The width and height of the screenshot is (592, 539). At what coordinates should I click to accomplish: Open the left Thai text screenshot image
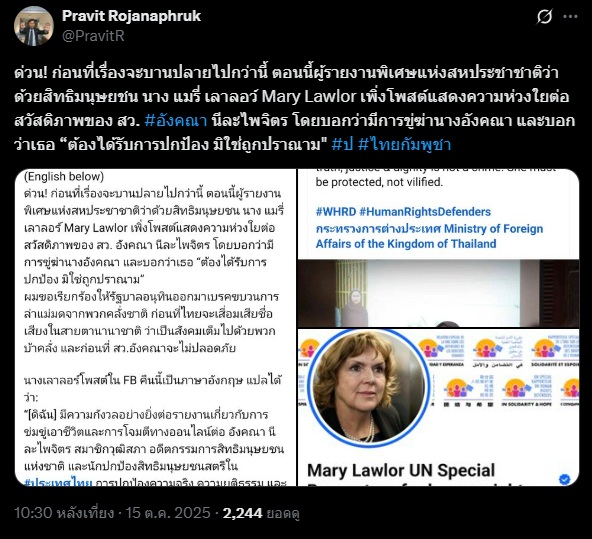[x=156, y=327]
